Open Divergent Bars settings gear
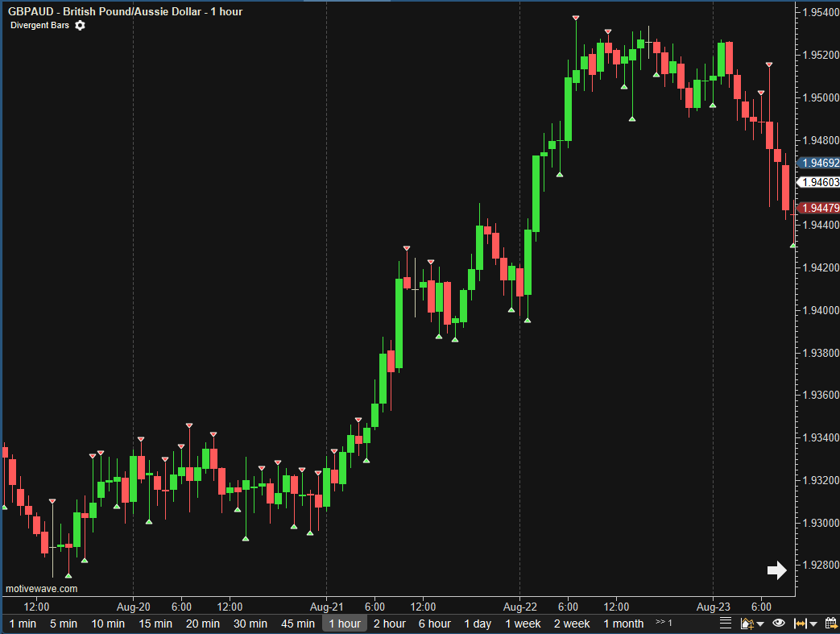Viewport: 840px width, 634px height. pos(80,25)
